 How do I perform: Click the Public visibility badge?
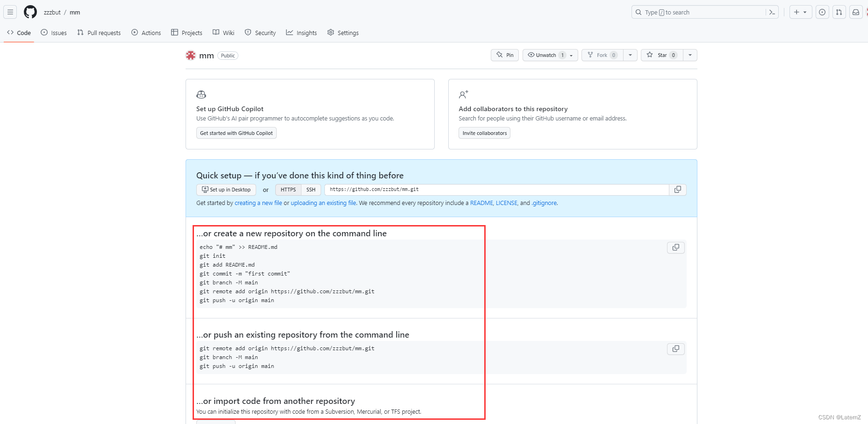click(x=228, y=56)
